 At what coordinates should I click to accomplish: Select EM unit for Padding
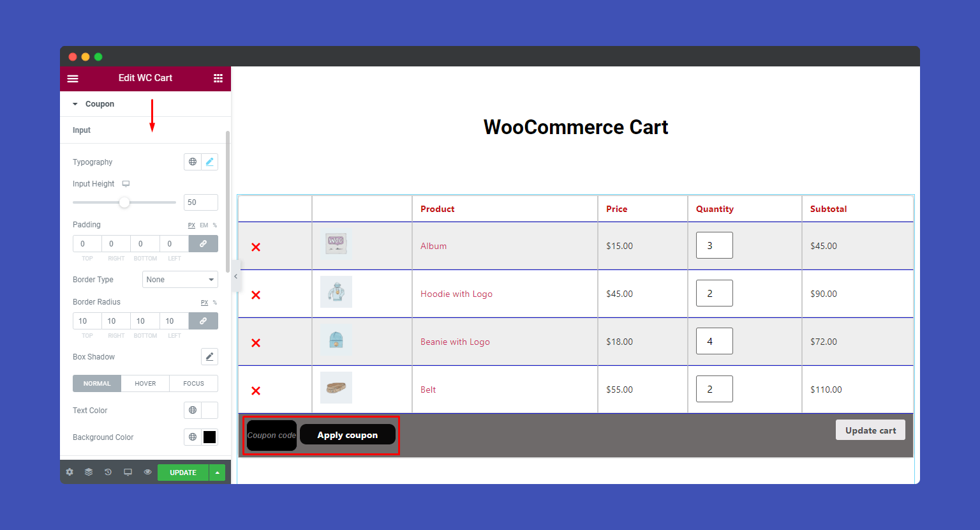click(x=204, y=225)
